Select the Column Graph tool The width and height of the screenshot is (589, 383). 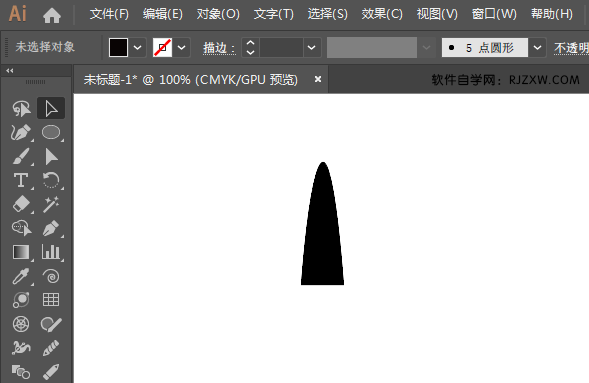[x=51, y=252]
